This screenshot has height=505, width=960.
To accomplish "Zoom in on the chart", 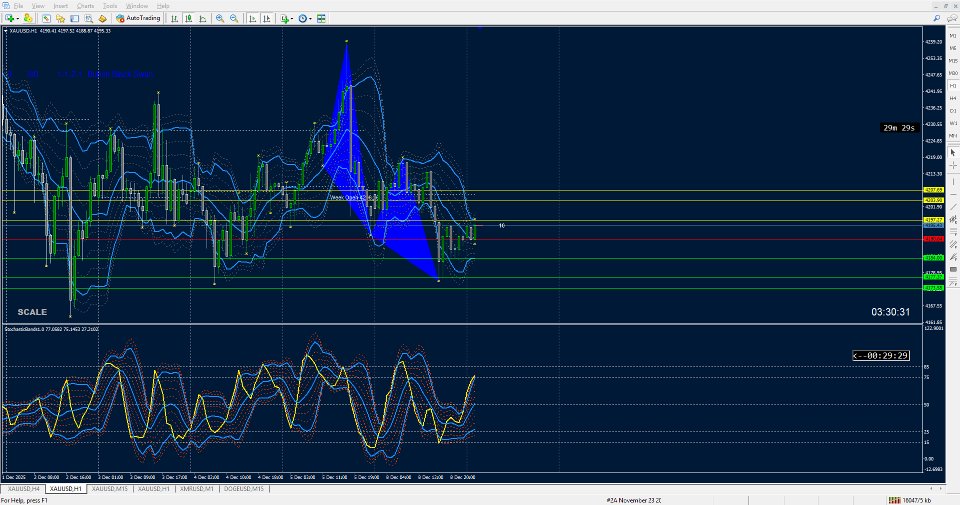I will point(220,18).
